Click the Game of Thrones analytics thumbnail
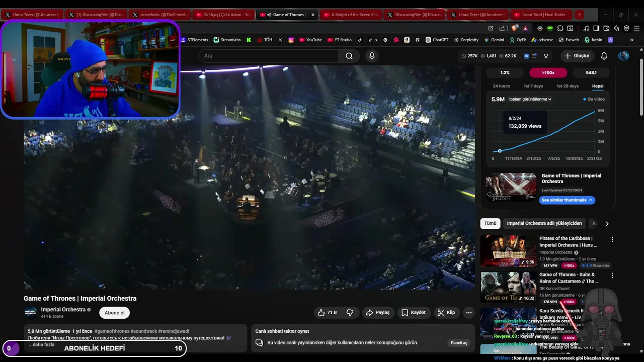The height and width of the screenshot is (362, 644). [x=511, y=188]
